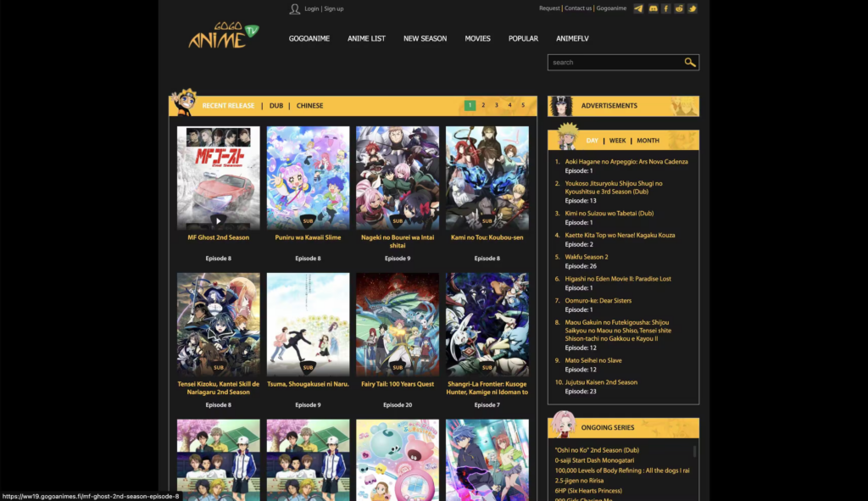
Task: Click the Gogo Anime TV logo
Action: point(224,36)
